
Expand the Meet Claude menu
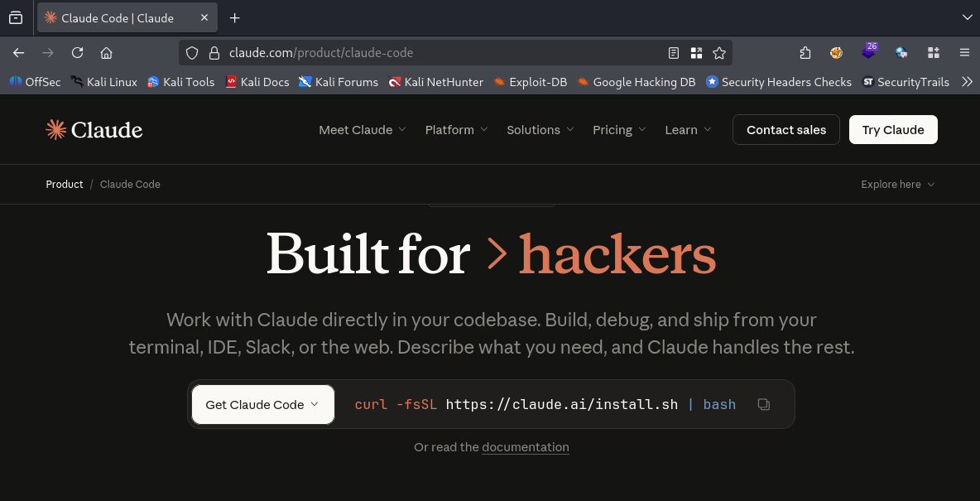362,130
